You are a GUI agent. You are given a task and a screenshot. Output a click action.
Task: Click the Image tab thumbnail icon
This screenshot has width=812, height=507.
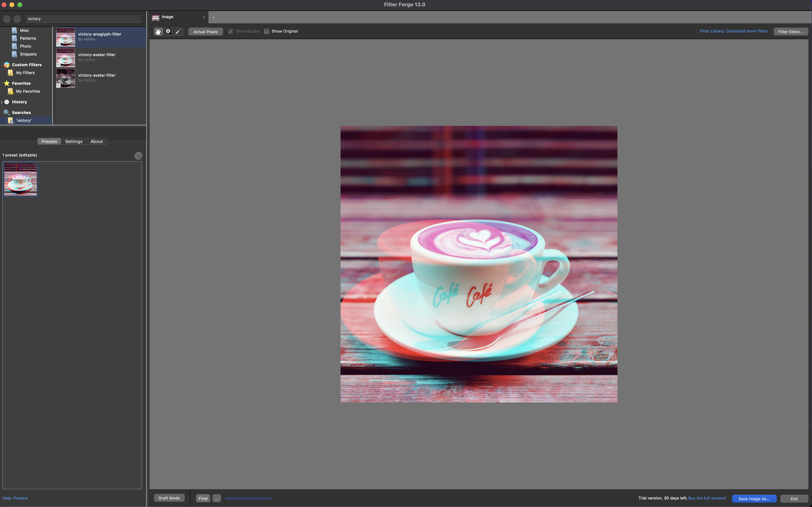pyautogui.click(x=156, y=17)
